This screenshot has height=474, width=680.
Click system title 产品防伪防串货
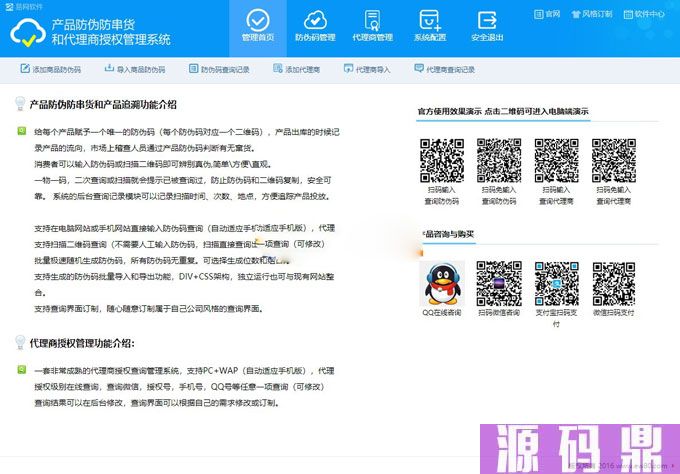tap(93, 24)
